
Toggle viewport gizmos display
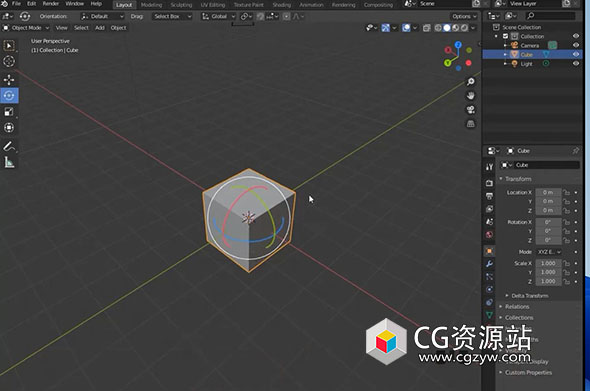[x=385, y=28]
